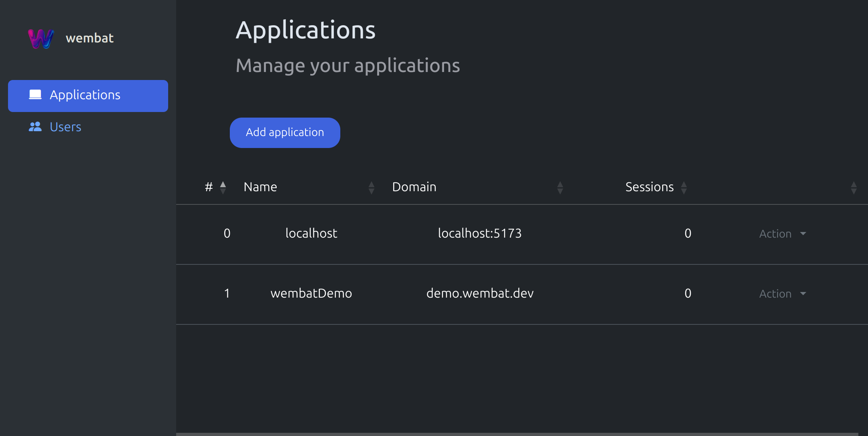Click the wembat logo icon
The image size is (868, 436).
click(40, 38)
